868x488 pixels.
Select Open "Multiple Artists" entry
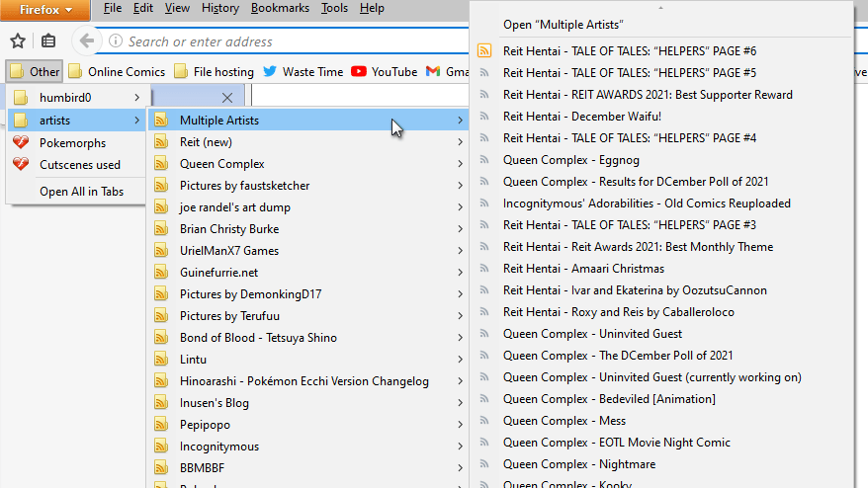click(x=563, y=25)
